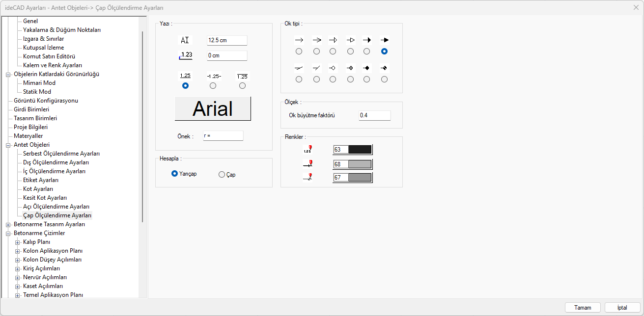This screenshot has width=644, height=316.
Task: Select the Çap calculation radio button
Action: point(222,174)
